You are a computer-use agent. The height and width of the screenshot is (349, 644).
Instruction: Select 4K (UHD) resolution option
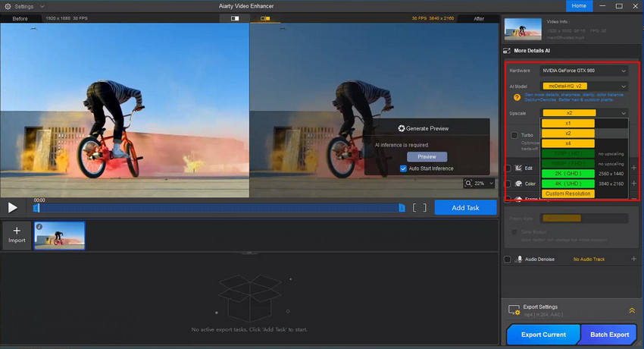[x=568, y=184]
